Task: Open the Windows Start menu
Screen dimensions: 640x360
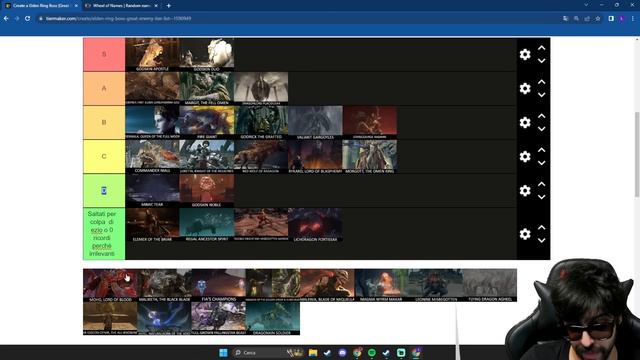Action: tap(223, 353)
